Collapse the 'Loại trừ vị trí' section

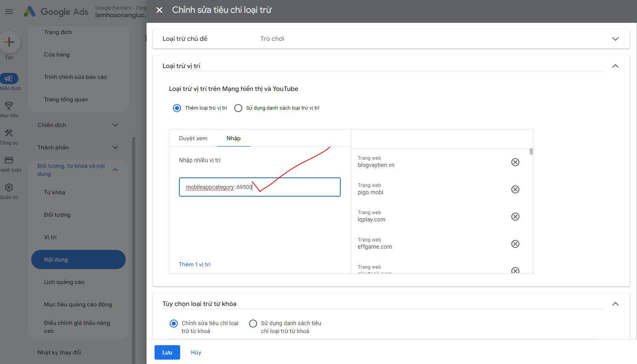point(615,66)
